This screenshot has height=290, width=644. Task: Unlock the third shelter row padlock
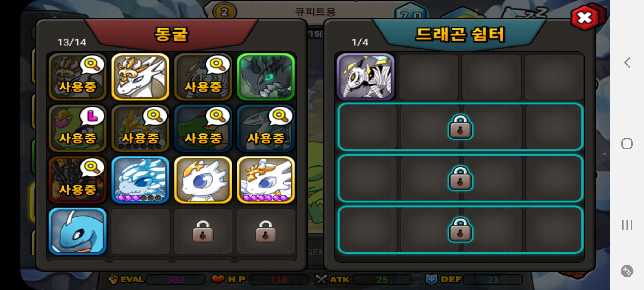click(x=460, y=178)
